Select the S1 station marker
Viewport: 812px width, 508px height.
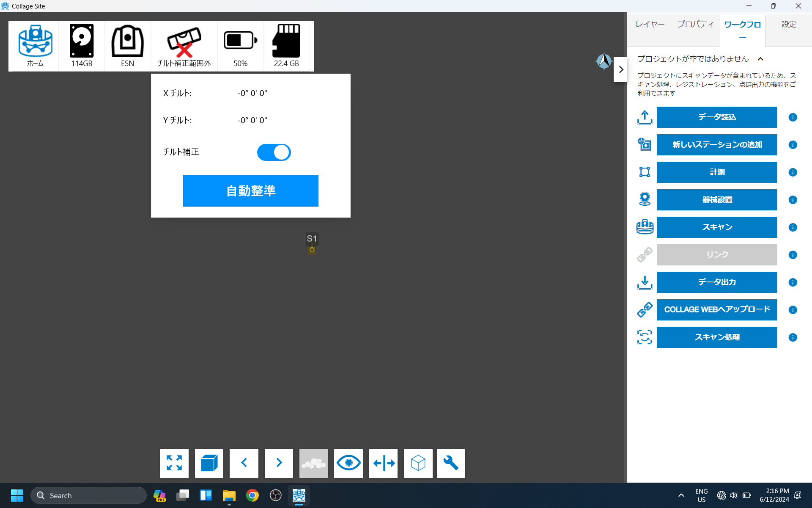[312, 250]
